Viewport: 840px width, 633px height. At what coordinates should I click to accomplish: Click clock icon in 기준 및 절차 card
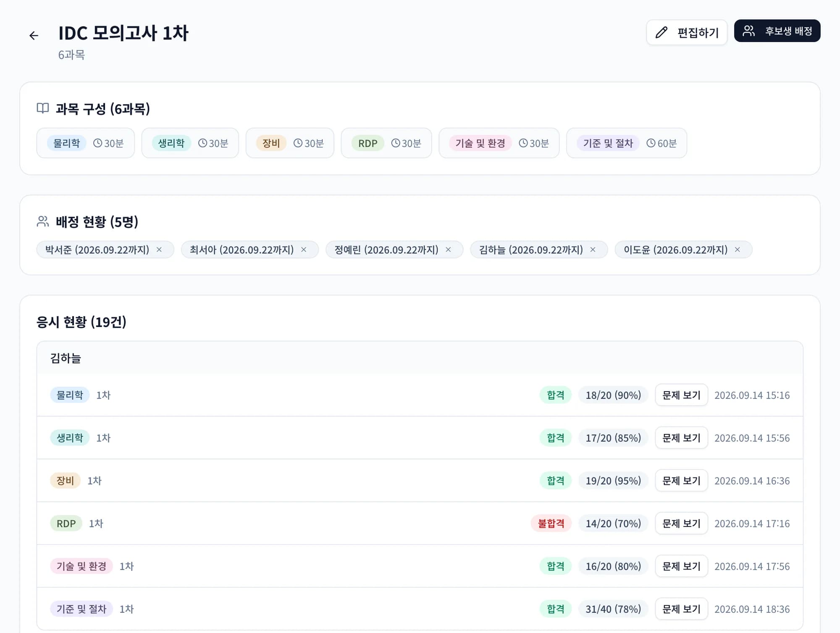(651, 143)
